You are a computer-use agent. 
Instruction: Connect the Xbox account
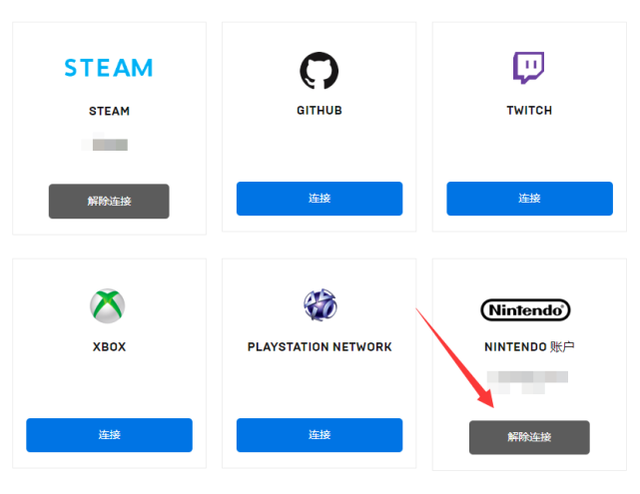point(109,435)
